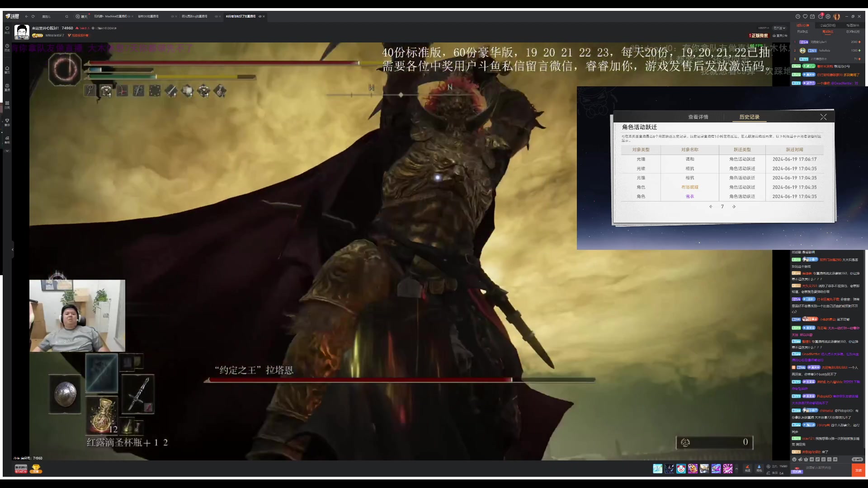Expand left sidebar with bottom chevron
Viewport: 868px width, 488px height.
tap(7, 151)
